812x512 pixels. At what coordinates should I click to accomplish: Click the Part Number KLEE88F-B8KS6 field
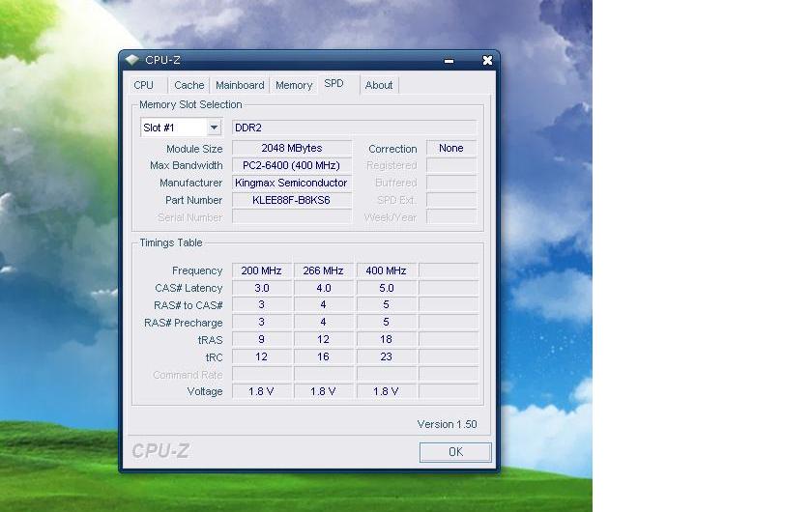point(291,200)
